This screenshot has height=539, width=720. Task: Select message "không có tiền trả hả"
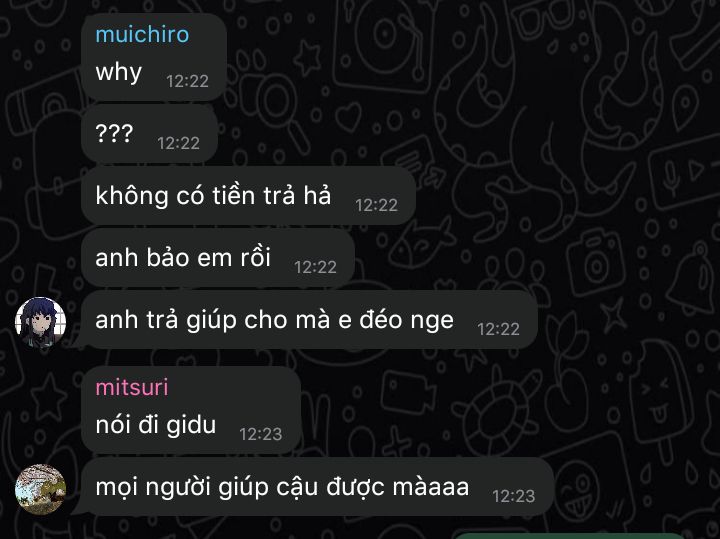(213, 196)
